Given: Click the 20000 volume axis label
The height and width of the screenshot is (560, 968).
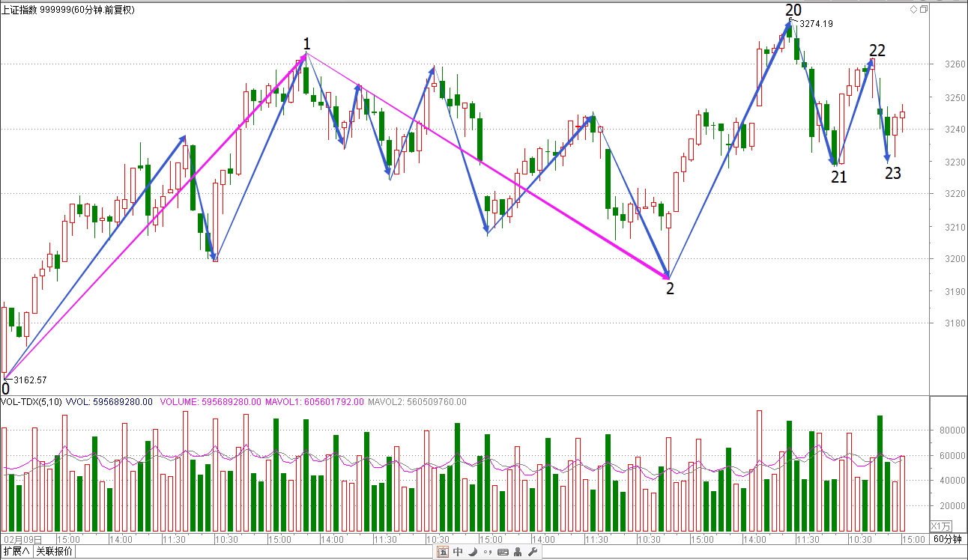Looking at the screenshot, I should [954, 506].
